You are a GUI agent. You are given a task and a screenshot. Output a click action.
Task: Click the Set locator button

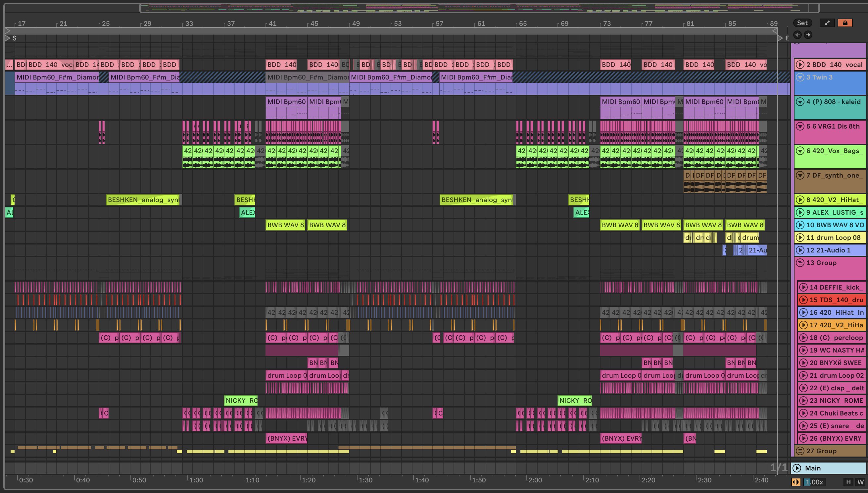click(802, 23)
